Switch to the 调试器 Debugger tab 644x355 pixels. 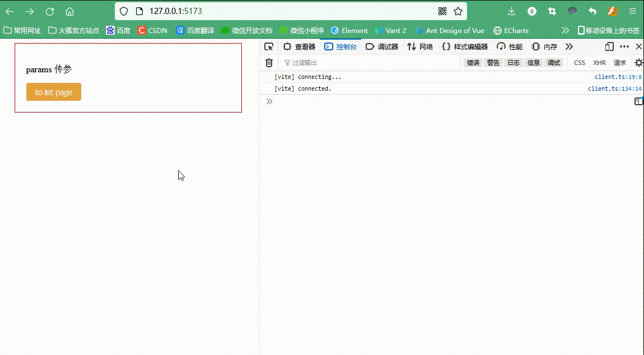pyautogui.click(x=382, y=46)
